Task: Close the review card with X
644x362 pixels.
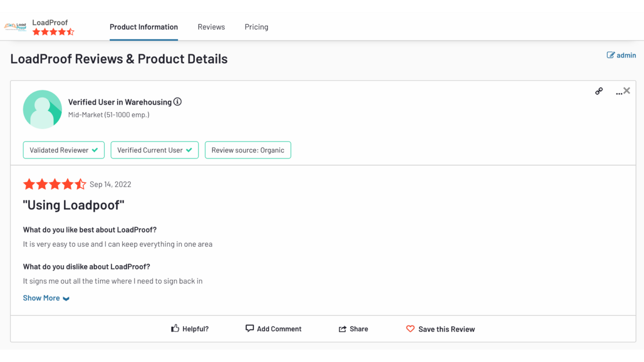Action: [x=627, y=90]
